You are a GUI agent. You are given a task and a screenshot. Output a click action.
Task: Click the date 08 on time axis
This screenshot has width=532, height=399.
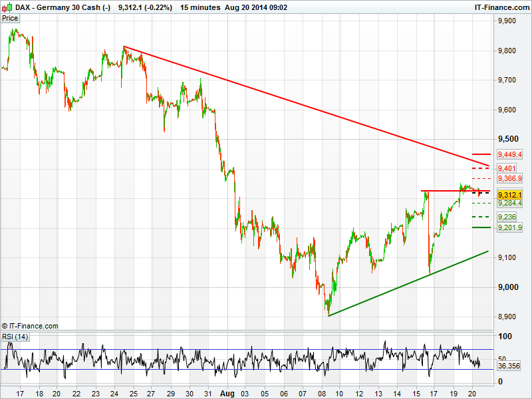tap(322, 394)
